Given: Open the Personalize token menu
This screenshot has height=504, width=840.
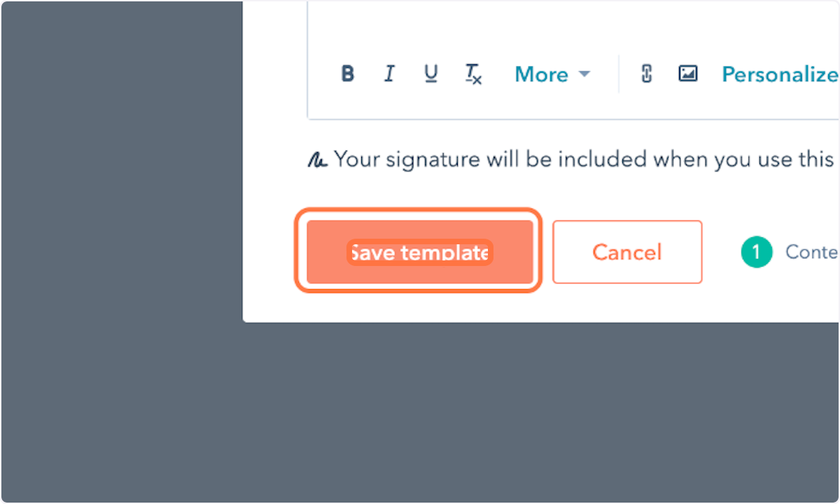Looking at the screenshot, I should point(780,74).
